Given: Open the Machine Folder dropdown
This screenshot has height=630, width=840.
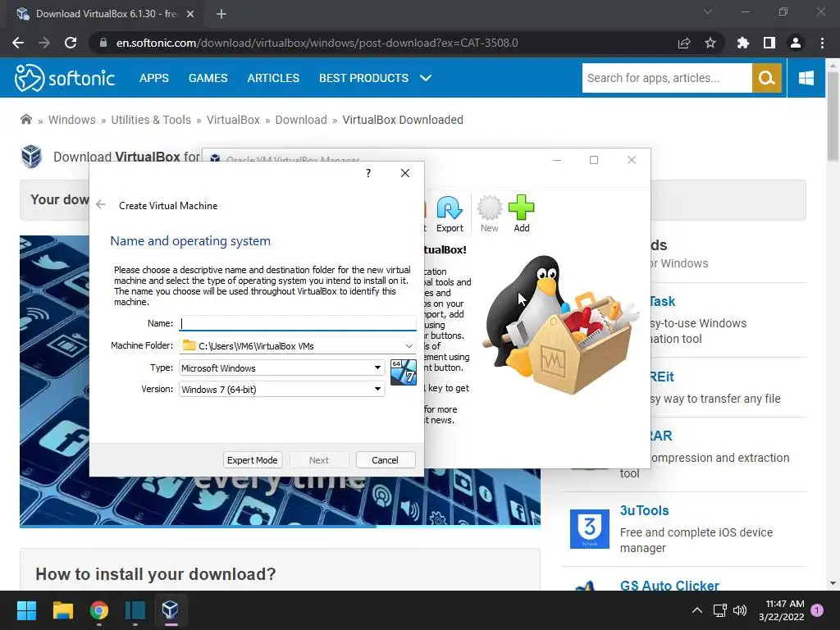Looking at the screenshot, I should tap(409, 346).
